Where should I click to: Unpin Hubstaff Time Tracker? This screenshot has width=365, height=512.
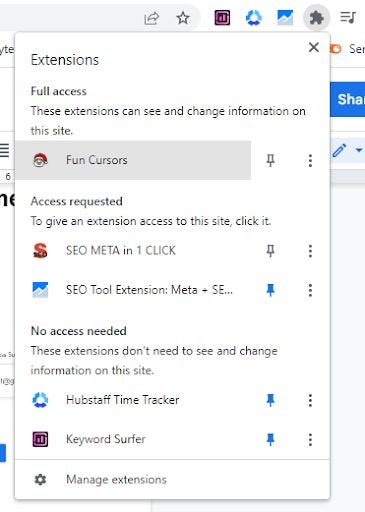(270, 400)
